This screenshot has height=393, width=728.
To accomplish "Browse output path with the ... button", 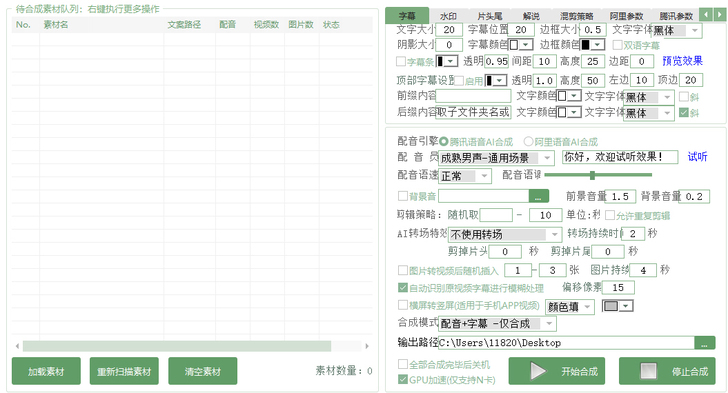I will point(704,343).
